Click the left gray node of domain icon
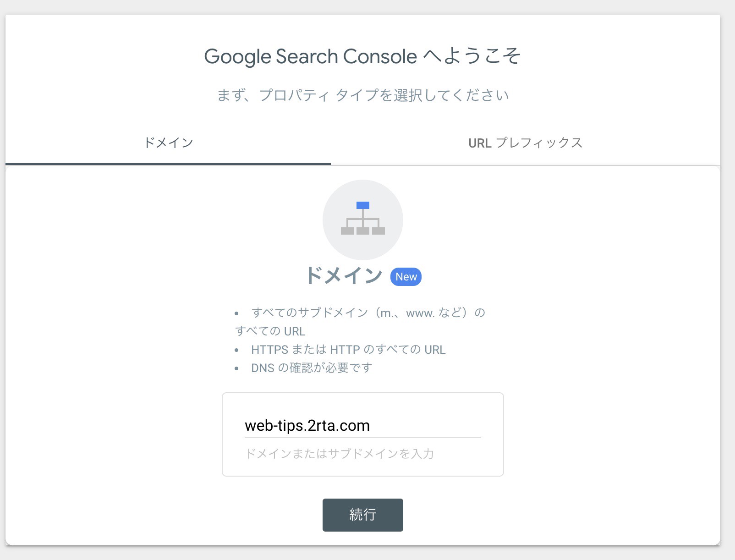735x560 pixels. pos(347,231)
